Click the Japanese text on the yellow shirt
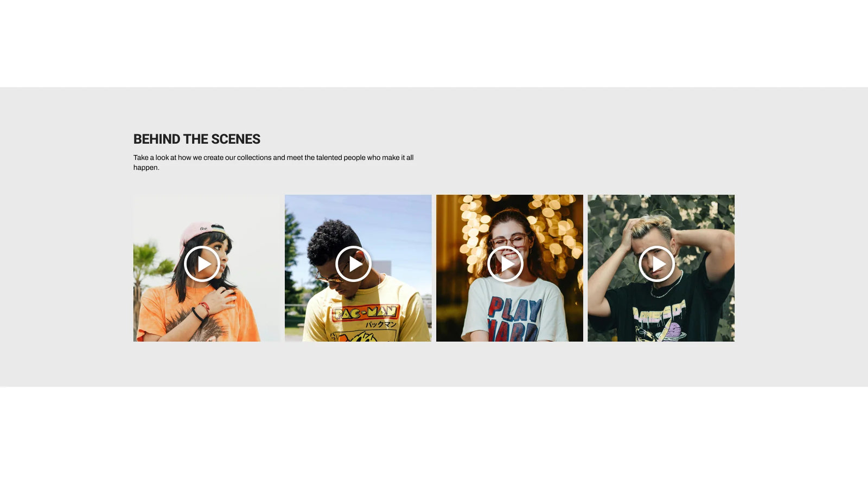 point(380,324)
